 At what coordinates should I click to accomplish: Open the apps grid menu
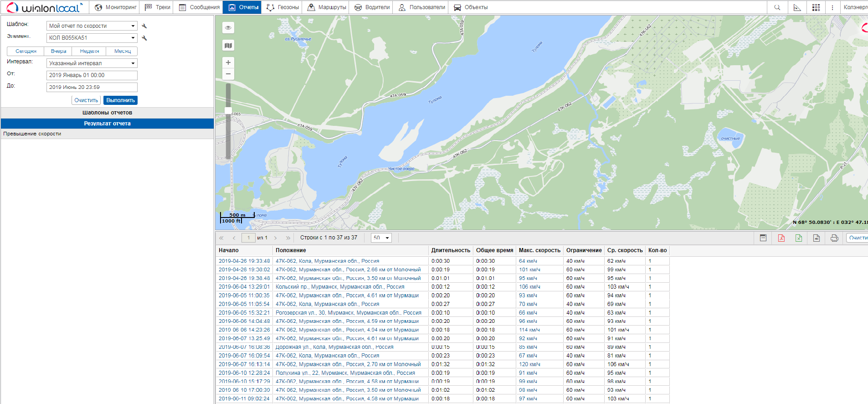point(816,7)
